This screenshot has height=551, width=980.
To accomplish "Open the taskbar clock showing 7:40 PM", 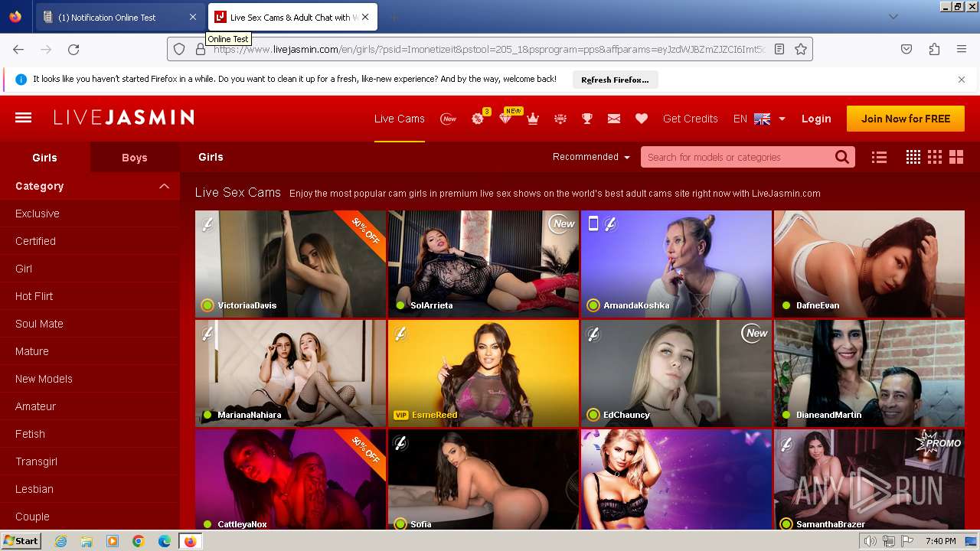I will pyautogui.click(x=940, y=541).
